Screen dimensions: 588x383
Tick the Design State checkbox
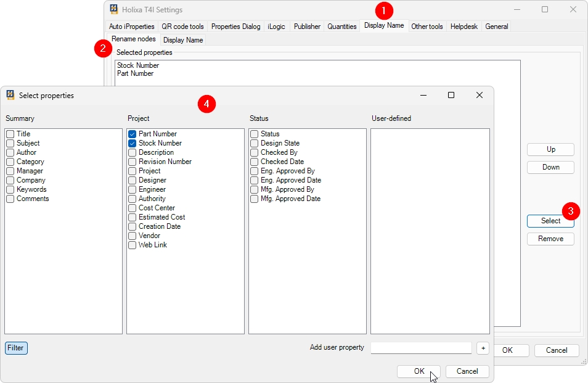255,143
